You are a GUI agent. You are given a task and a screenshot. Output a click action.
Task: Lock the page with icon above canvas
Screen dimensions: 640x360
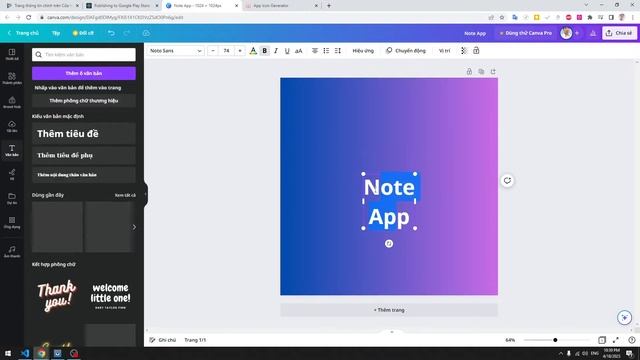click(469, 71)
